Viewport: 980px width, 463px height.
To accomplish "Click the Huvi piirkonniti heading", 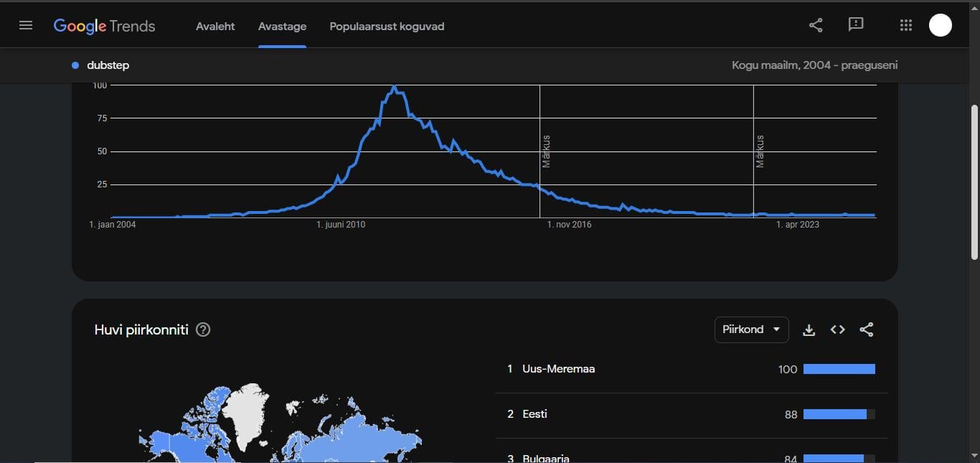I will [x=141, y=330].
